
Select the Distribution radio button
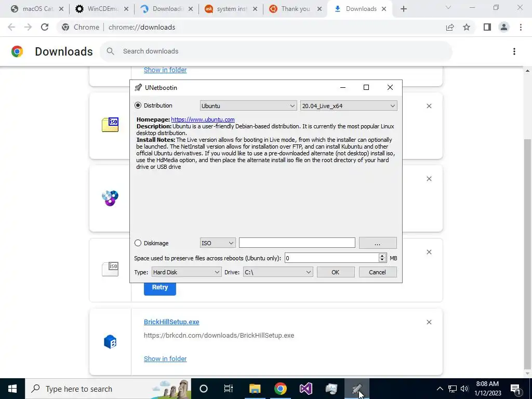pos(138,105)
